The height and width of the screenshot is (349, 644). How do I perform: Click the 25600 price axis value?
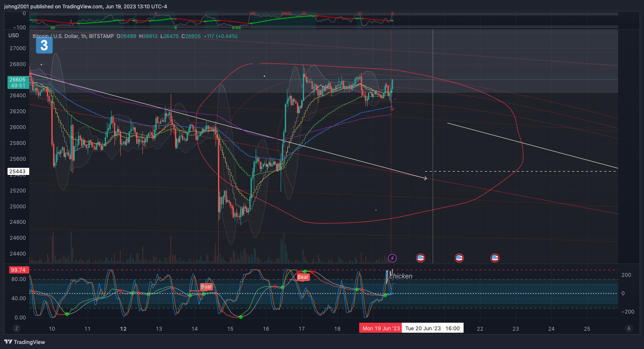point(18,159)
